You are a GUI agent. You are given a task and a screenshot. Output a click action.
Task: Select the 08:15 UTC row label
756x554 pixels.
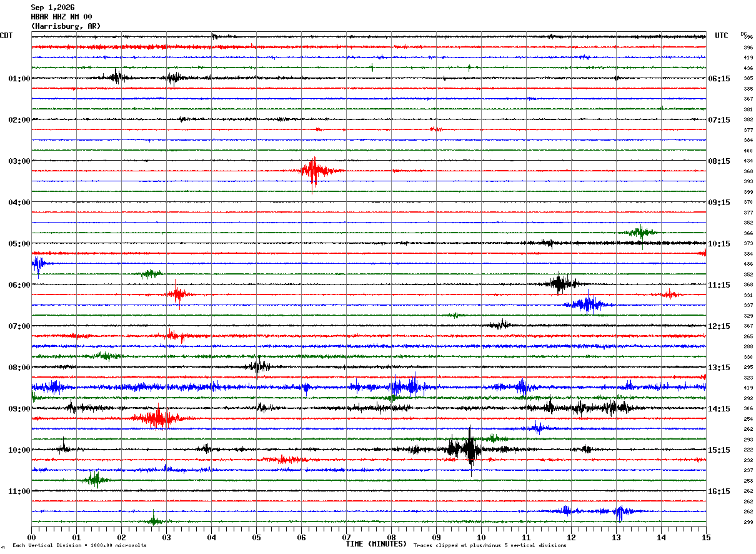point(719,161)
